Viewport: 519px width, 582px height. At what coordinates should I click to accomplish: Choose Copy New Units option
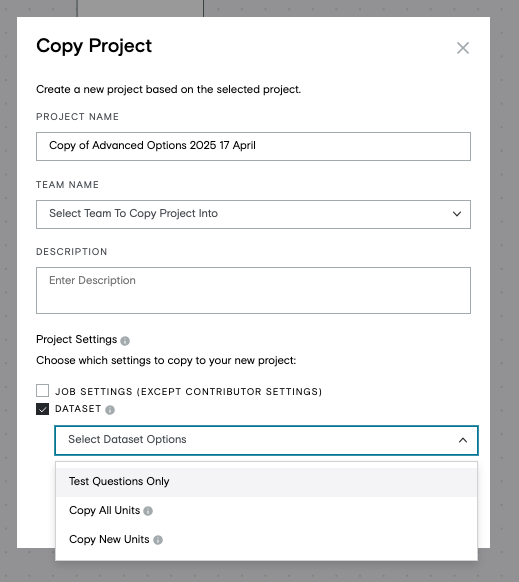click(x=266, y=540)
